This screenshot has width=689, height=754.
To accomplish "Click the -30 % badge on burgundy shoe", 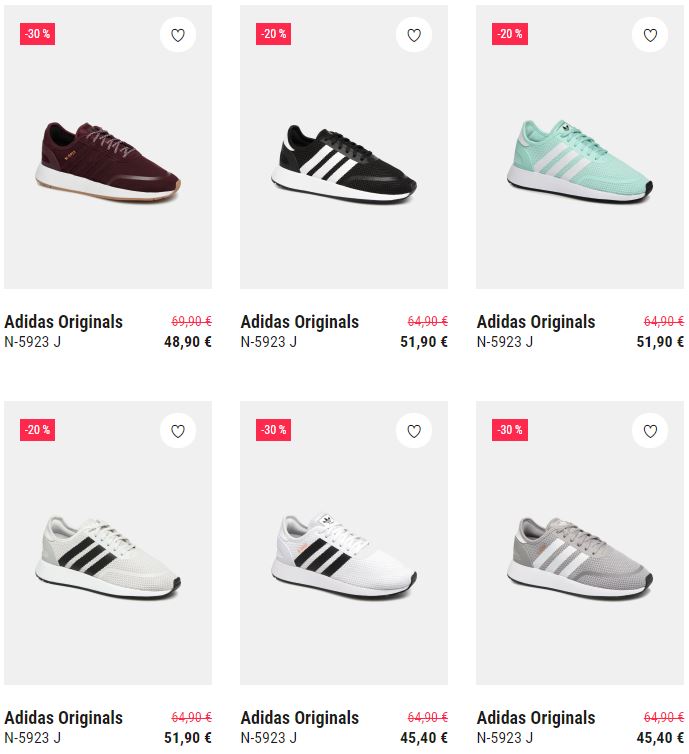I will [x=38, y=34].
